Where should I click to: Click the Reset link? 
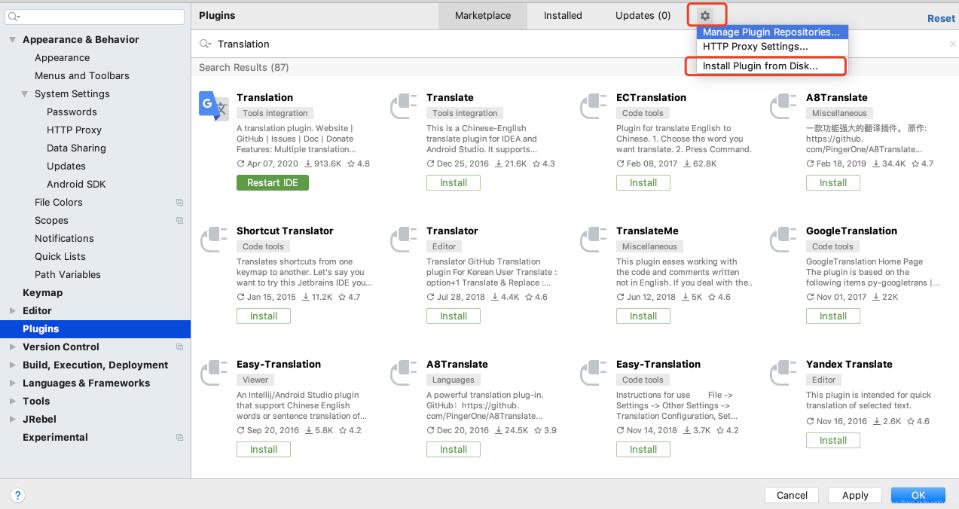coord(940,18)
